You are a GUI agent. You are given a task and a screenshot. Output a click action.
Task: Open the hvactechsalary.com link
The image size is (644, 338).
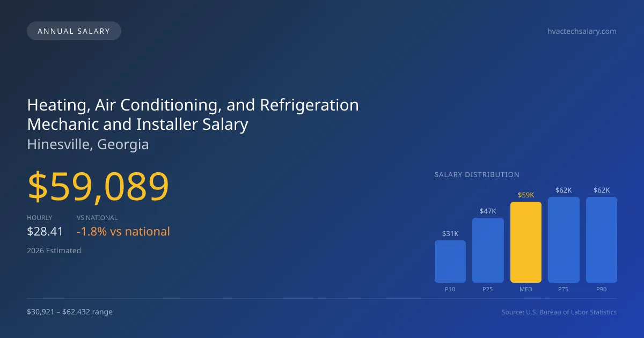[x=582, y=31]
